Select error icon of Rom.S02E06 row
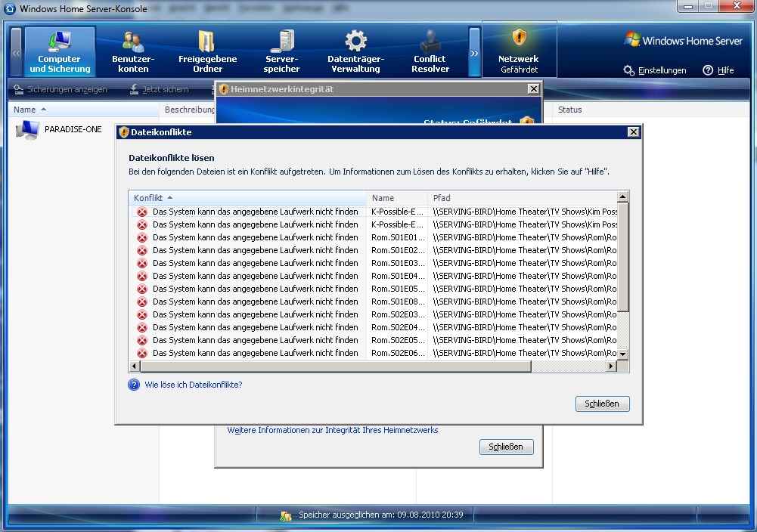Viewport: 757px width, 532px height. pos(142,353)
